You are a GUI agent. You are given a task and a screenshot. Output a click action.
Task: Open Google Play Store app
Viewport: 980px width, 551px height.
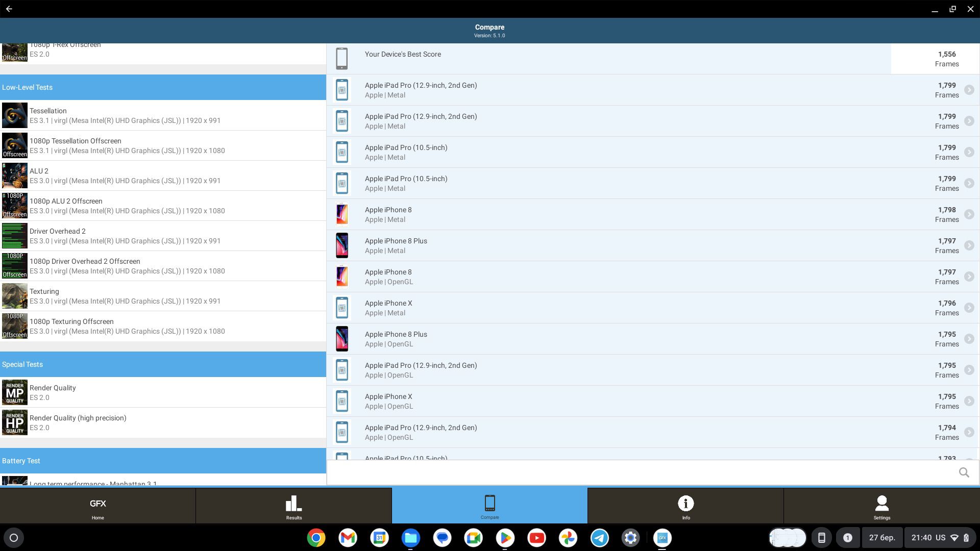click(x=505, y=537)
